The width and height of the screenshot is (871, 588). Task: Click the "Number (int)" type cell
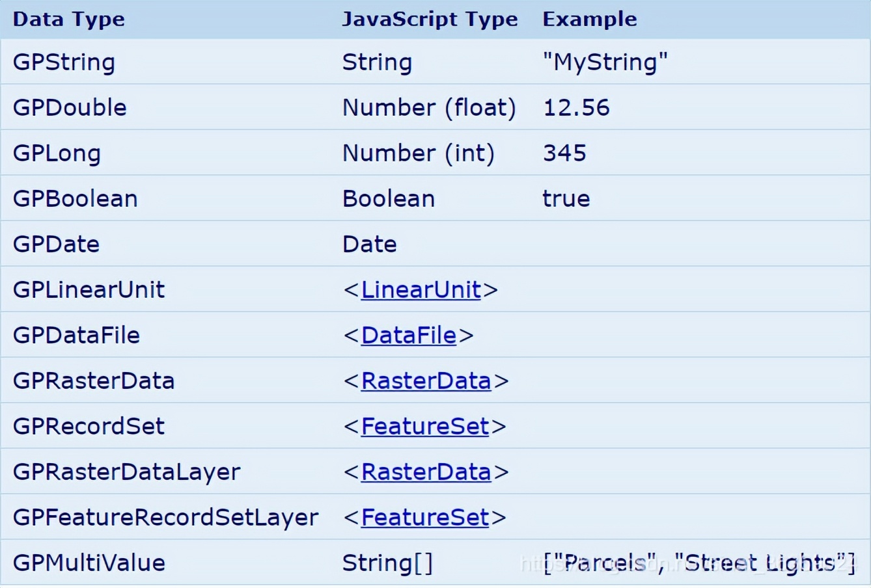coord(418,153)
